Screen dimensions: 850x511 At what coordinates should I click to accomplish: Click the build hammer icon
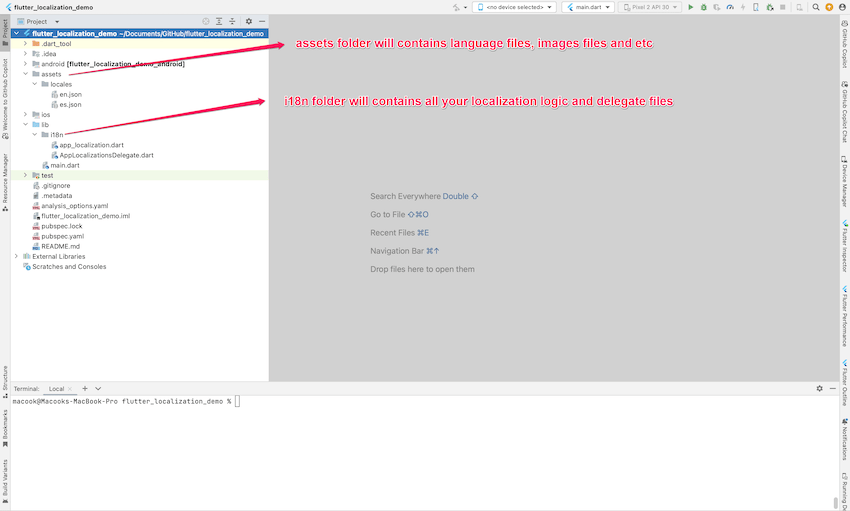(456, 7)
